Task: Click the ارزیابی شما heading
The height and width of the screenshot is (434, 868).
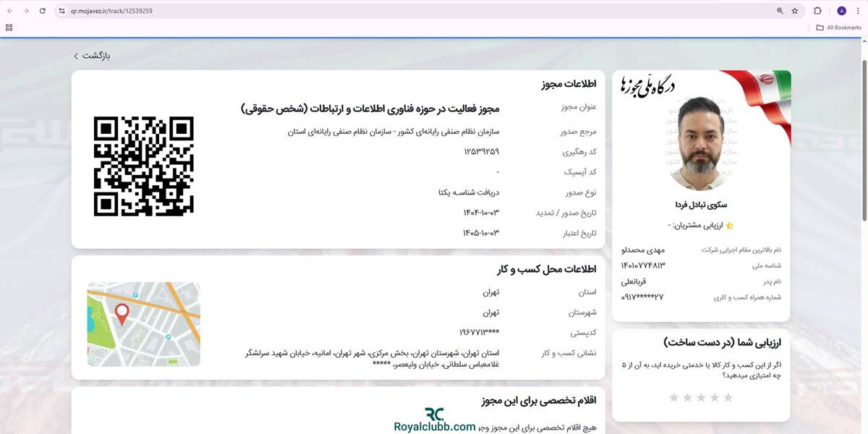Action: coord(723,342)
